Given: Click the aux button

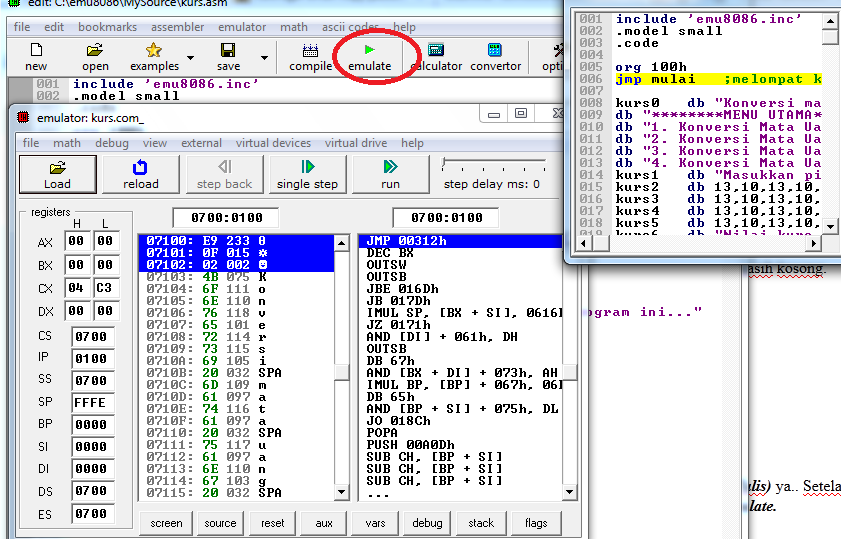Looking at the screenshot, I should (324, 523).
